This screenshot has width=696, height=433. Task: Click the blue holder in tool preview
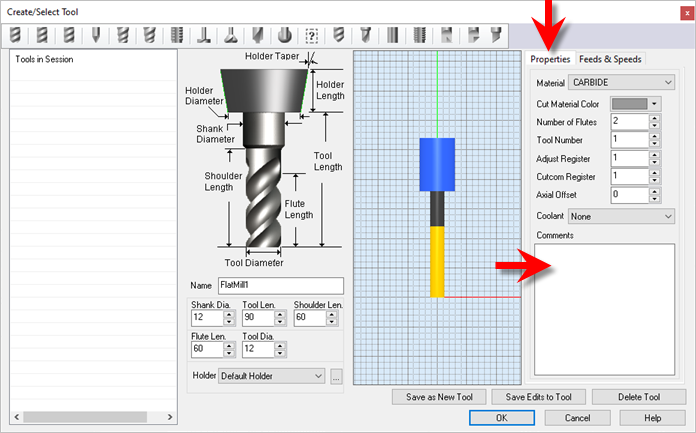(x=437, y=165)
